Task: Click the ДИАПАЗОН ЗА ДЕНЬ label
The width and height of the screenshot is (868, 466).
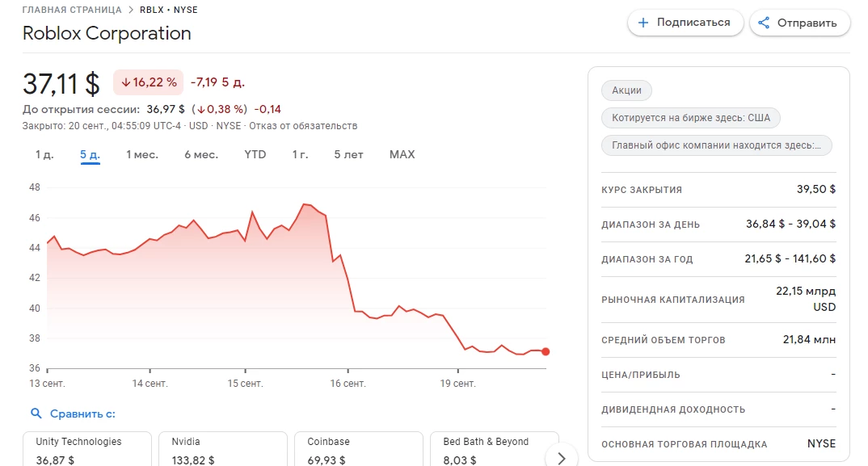Action: (x=651, y=225)
